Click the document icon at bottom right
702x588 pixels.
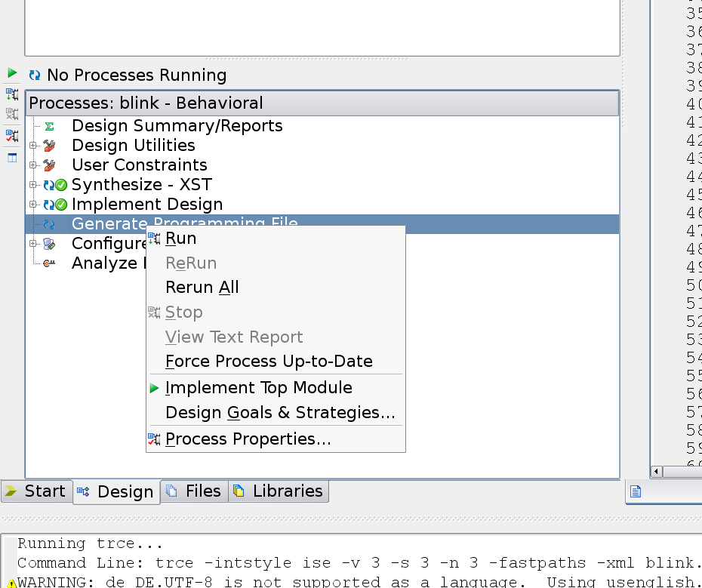coord(636,491)
